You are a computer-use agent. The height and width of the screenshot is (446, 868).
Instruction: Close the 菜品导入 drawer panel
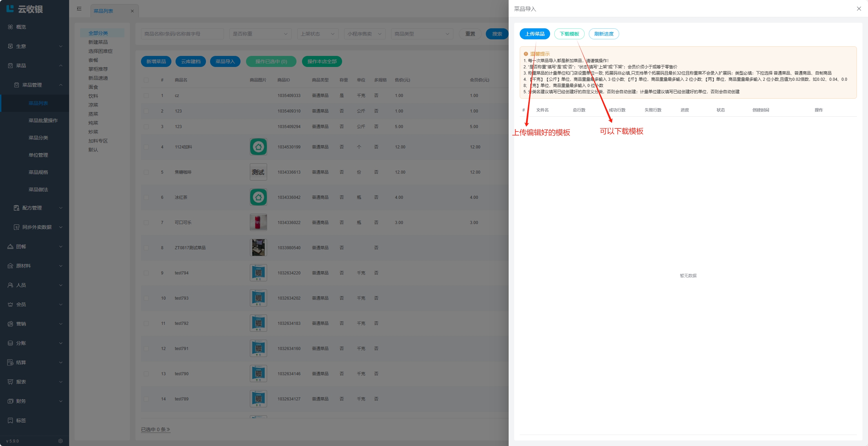[x=859, y=9]
